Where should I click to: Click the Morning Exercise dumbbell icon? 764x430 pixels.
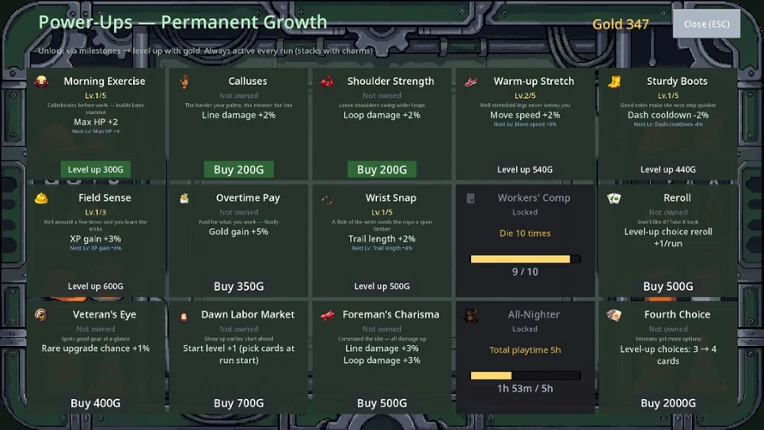[41, 81]
